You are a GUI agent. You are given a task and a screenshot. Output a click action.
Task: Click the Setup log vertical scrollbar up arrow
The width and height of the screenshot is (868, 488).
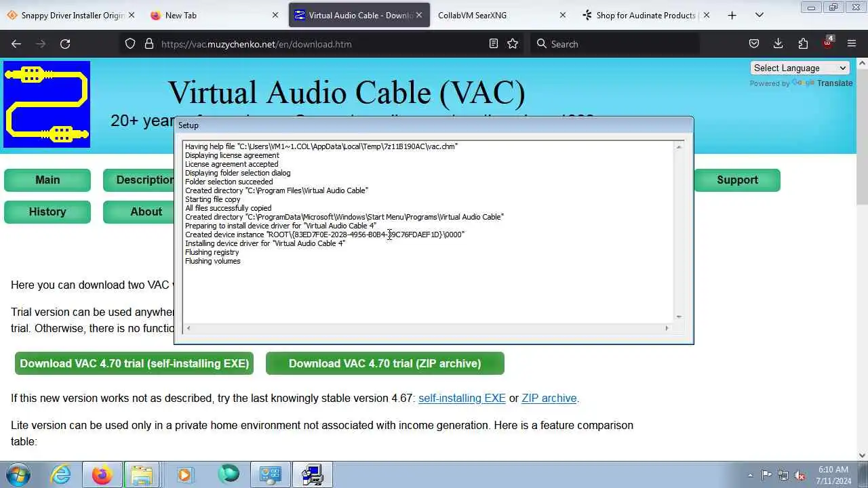point(679,147)
